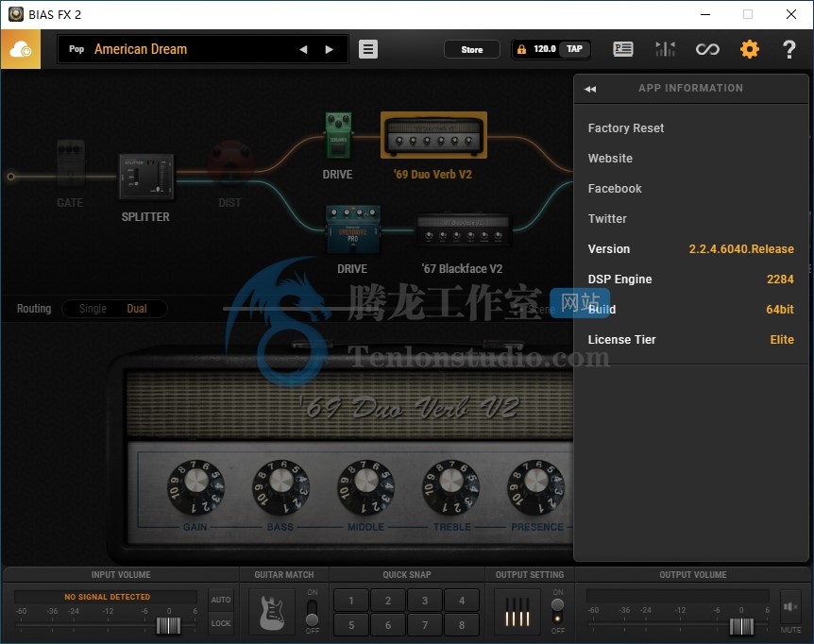The width and height of the screenshot is (814, 644).
Task: Select Quick Snap 2
Action: (388, 601)
